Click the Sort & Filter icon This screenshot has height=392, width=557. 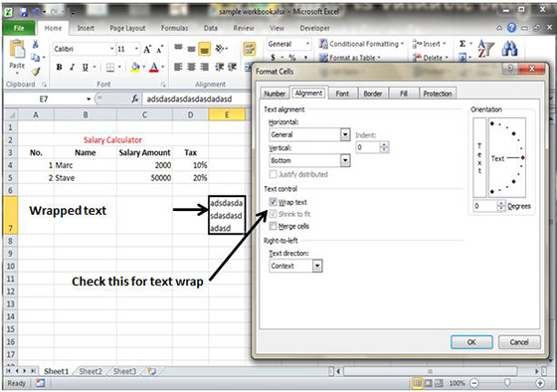485,49
